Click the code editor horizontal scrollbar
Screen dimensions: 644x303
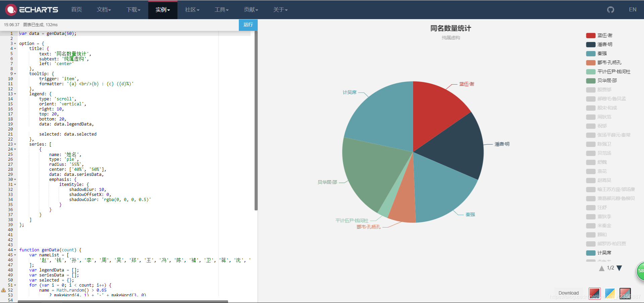(123, 301)
